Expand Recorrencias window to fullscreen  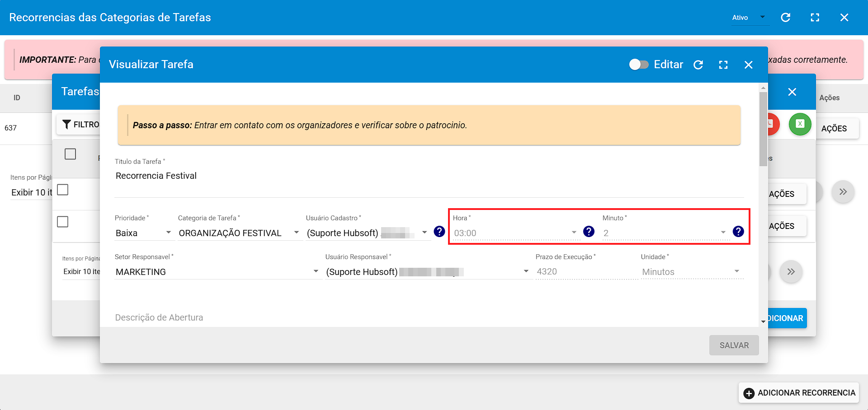(815, 17)
